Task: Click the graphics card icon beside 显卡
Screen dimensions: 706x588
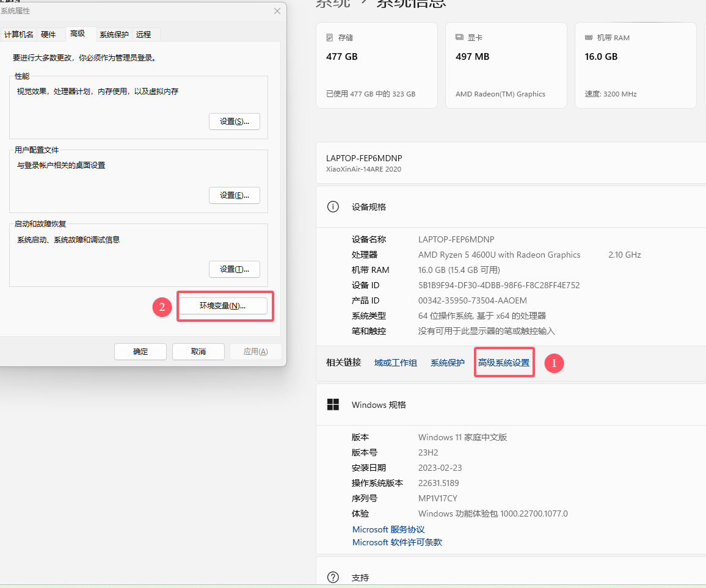Action: coord(459,37)
